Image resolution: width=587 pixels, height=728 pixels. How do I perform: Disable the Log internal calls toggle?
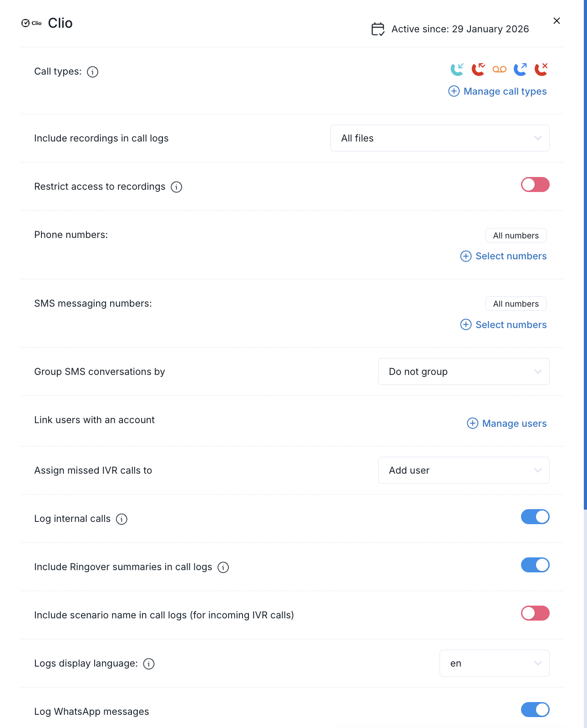(x=535, y=517)
